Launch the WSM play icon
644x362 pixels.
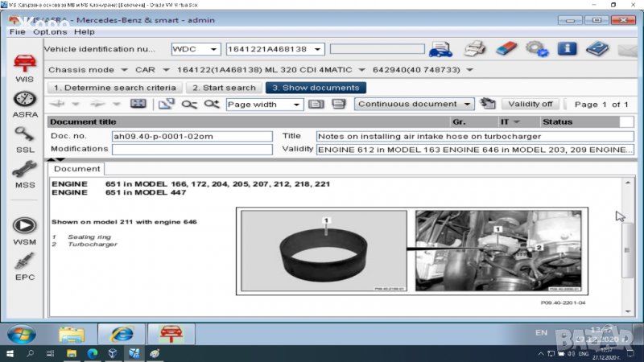tap(24, 228)
